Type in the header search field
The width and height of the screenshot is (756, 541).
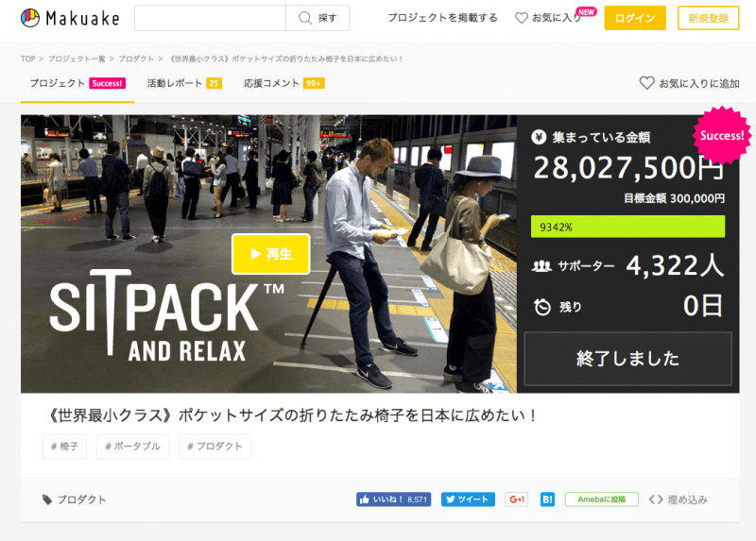tap(210, 18)
